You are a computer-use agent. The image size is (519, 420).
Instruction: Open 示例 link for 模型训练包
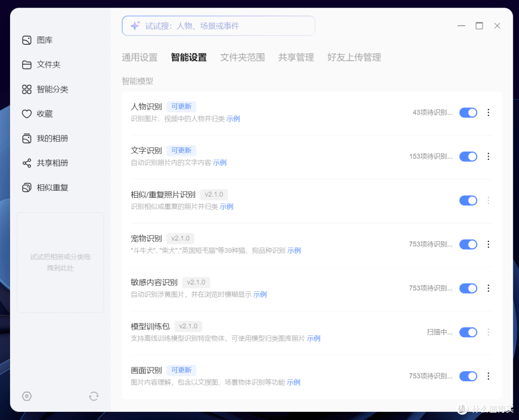(x=313, y=338)
